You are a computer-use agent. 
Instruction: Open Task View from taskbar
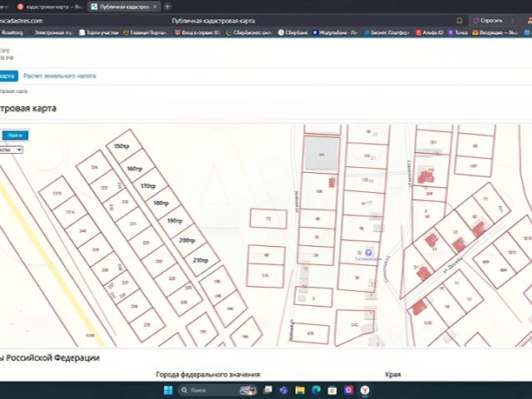[x=268, y=390]
